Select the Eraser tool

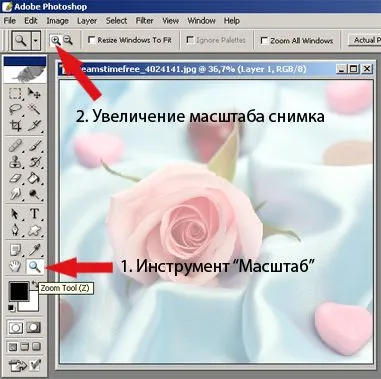(15, 178)
